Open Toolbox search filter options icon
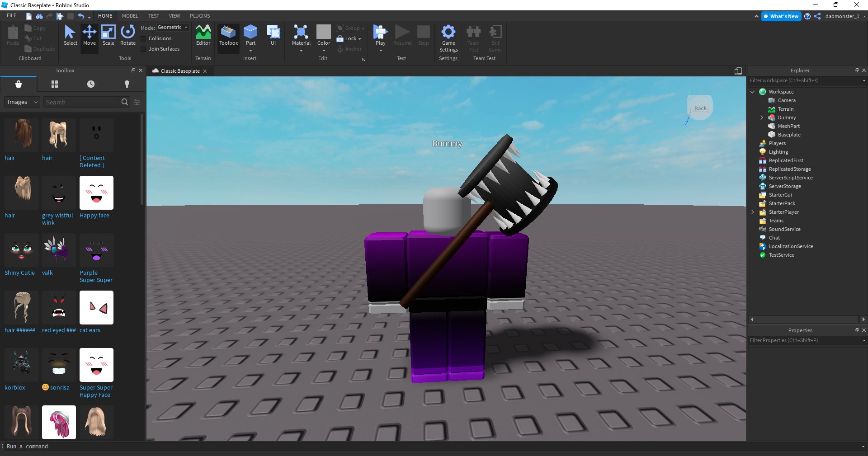 [x=137, y=102]
